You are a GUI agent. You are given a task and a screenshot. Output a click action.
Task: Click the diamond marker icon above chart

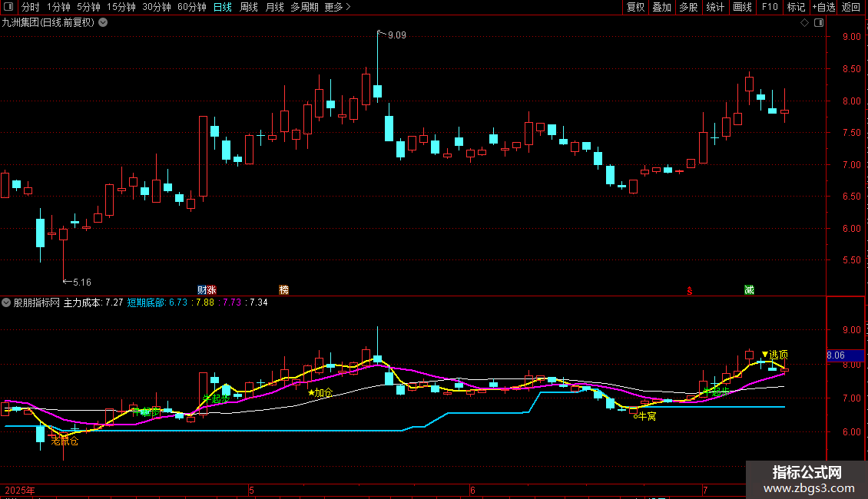(805, 23)
